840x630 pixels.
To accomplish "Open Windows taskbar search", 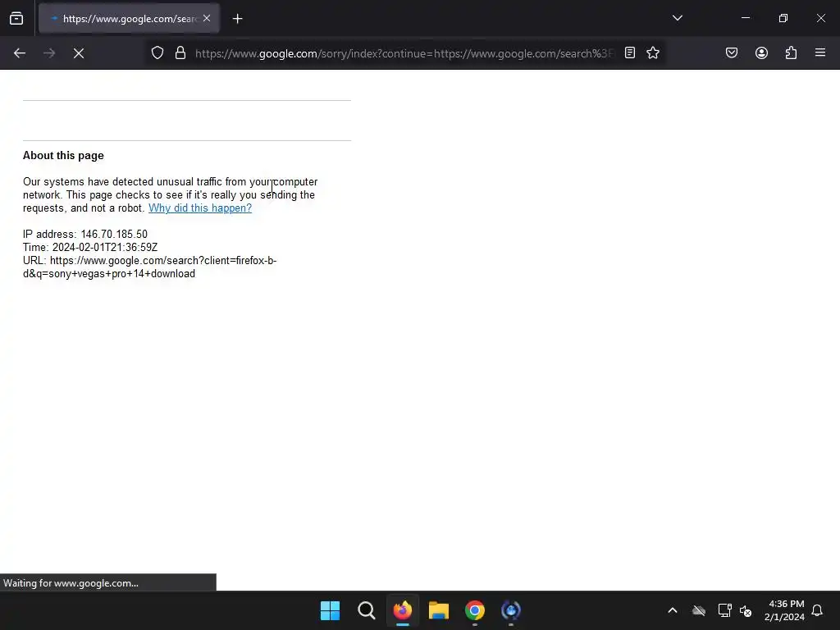I will (x=367, y=610).
